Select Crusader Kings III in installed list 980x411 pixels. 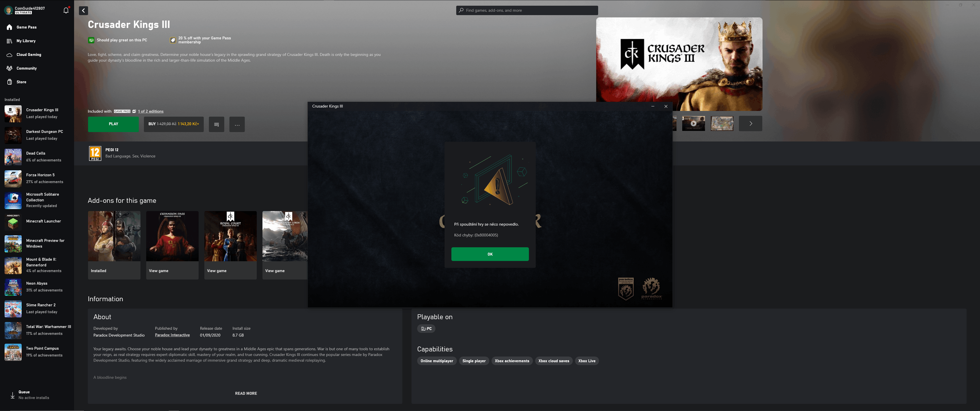[x=37, y=114]
